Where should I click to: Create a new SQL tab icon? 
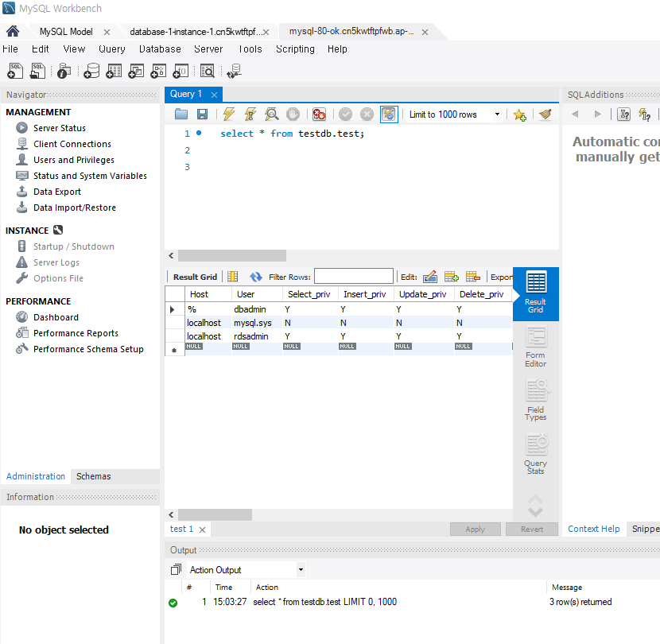coord(15,71)
